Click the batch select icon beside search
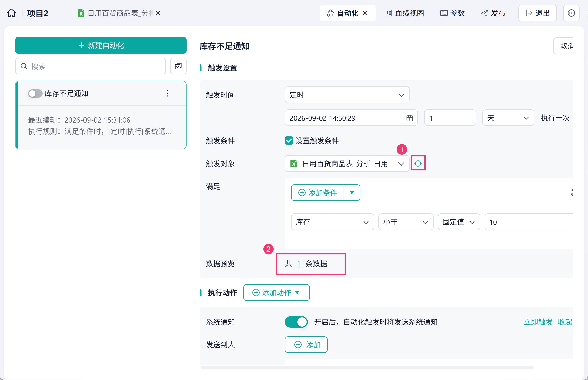 pyautogui.click(x=178, y=66)
